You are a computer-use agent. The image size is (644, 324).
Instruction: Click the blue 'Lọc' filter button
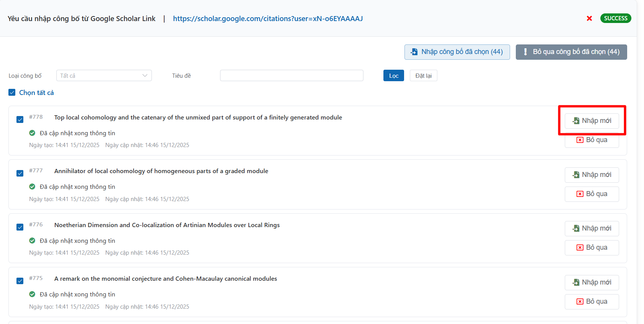[x=393, y=75]
